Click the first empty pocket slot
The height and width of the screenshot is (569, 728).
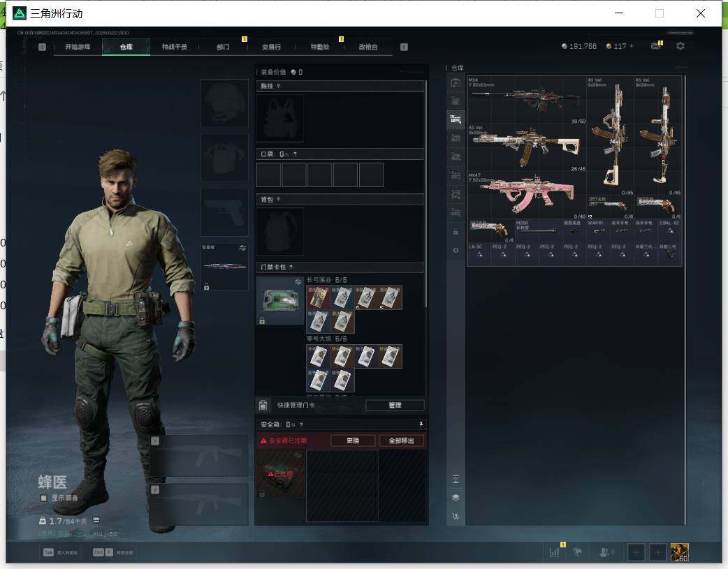pyautogui.click(x=268, y=175)
